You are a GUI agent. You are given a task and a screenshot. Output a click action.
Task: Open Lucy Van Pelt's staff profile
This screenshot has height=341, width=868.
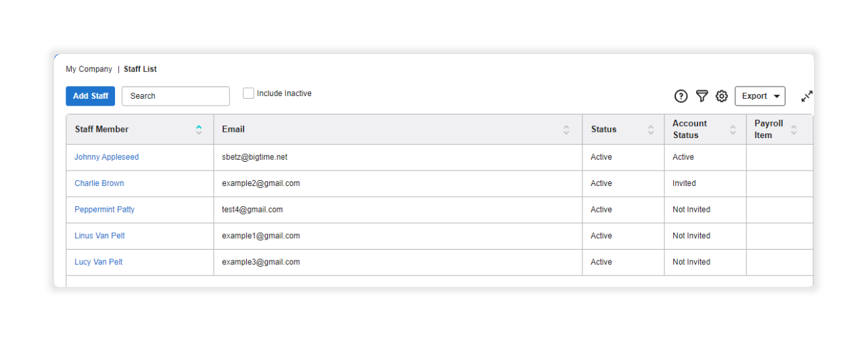coord(98,262)
